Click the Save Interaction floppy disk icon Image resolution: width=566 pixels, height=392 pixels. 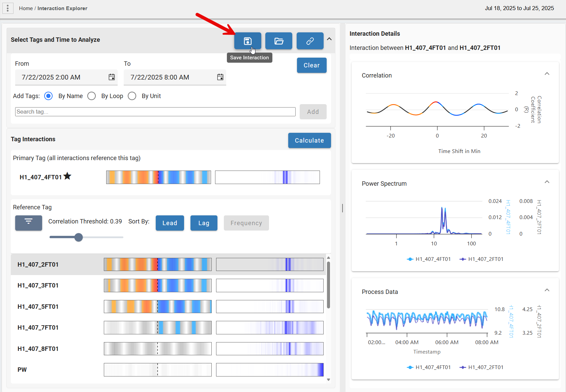[x=248, y=41]
